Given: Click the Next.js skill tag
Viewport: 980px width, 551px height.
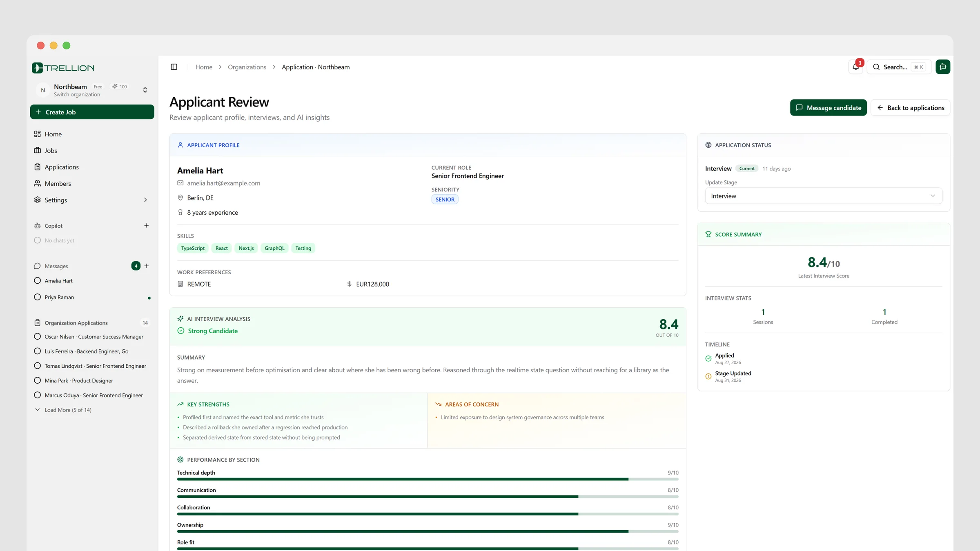Looking at the screenshot, I should point(246,248).
